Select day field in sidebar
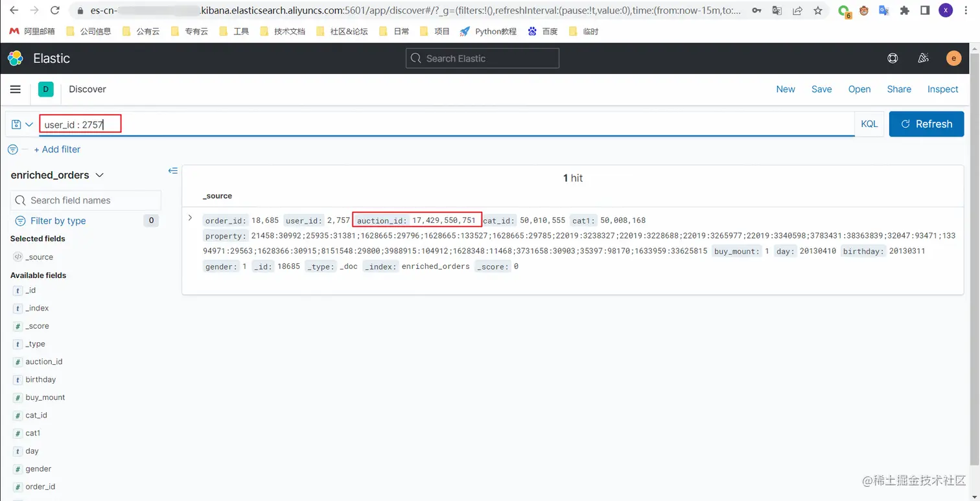Screen dimensions: 980x501 (32, 451)
